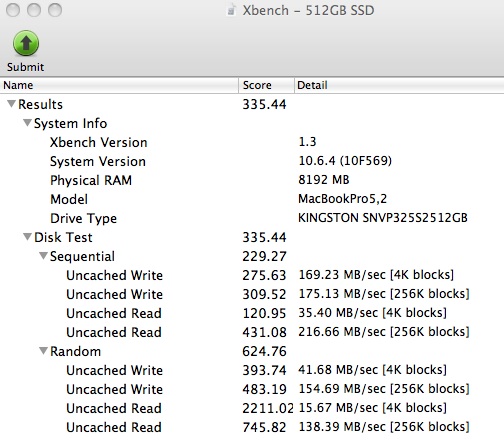Zoom the Xbench window
The height and width of the screenshot is (444, 504).
pos(55,10)
